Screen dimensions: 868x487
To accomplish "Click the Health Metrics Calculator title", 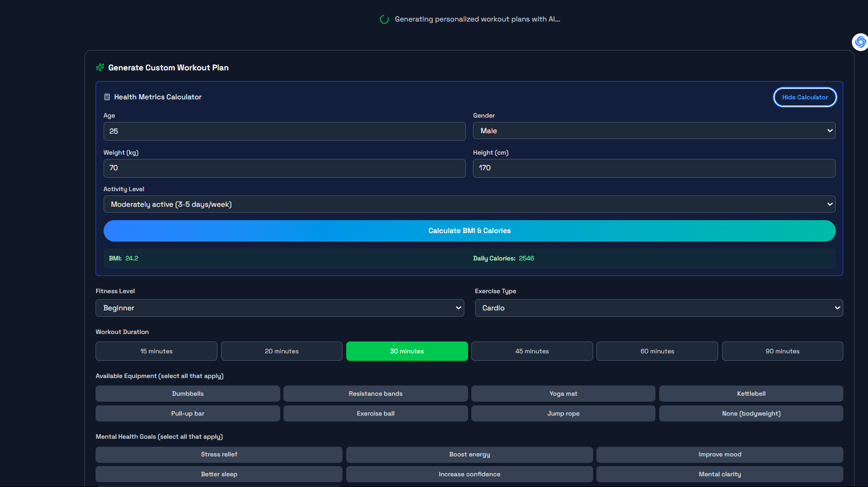I will pyautogui.click(x=158, y=97).
